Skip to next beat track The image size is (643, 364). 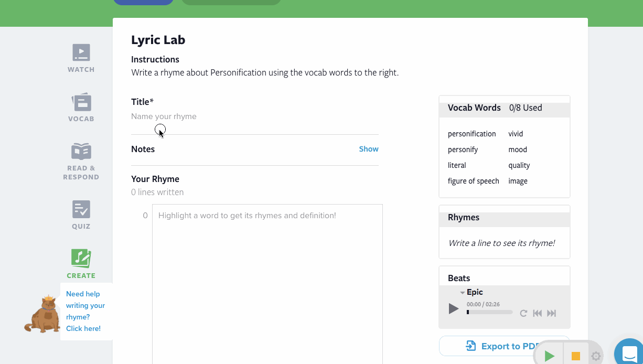pos(551,313)
